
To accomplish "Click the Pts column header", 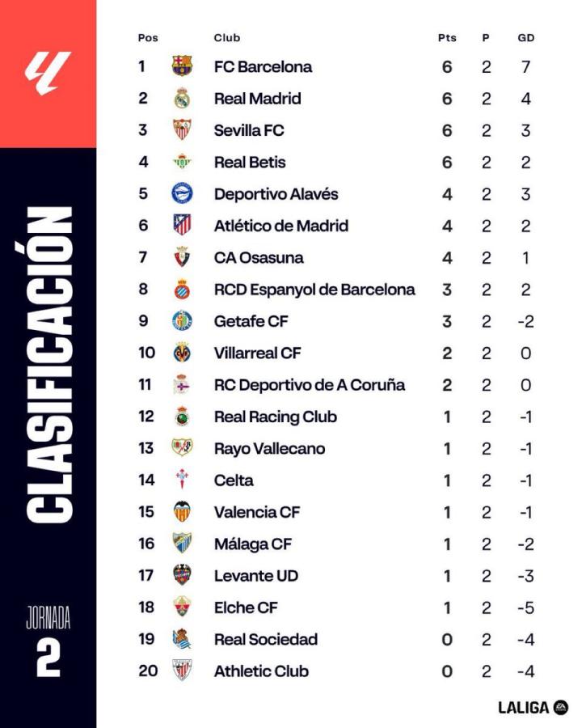I will pos(447,38).
